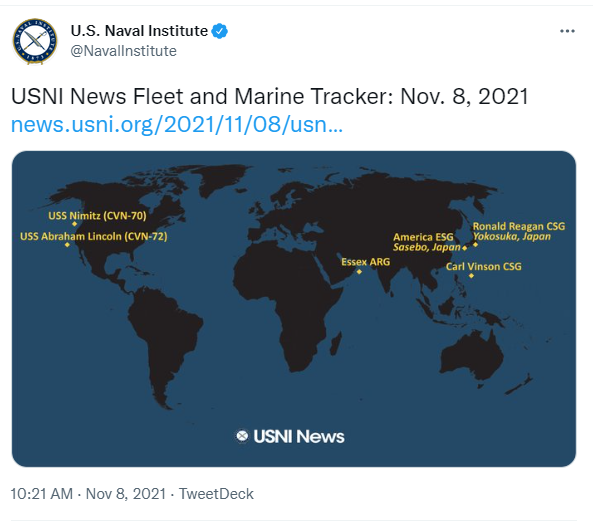The height and width of the screenshot is (524, 593).
Task: Click Australia on the world map
Action: click(472, 355)
